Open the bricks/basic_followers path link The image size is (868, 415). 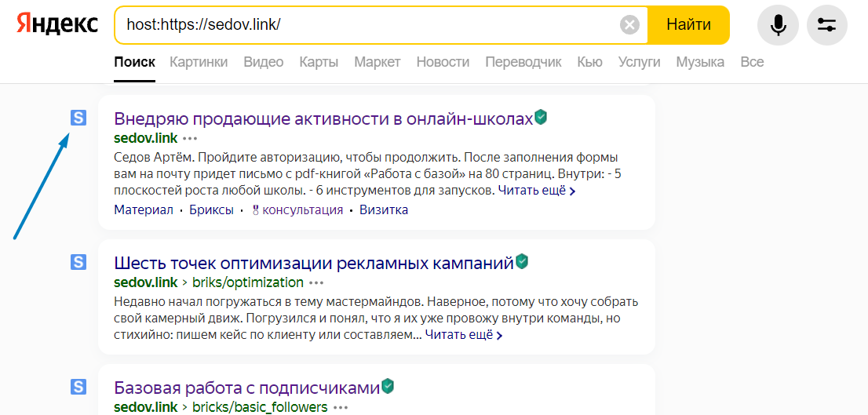[261, 407]
